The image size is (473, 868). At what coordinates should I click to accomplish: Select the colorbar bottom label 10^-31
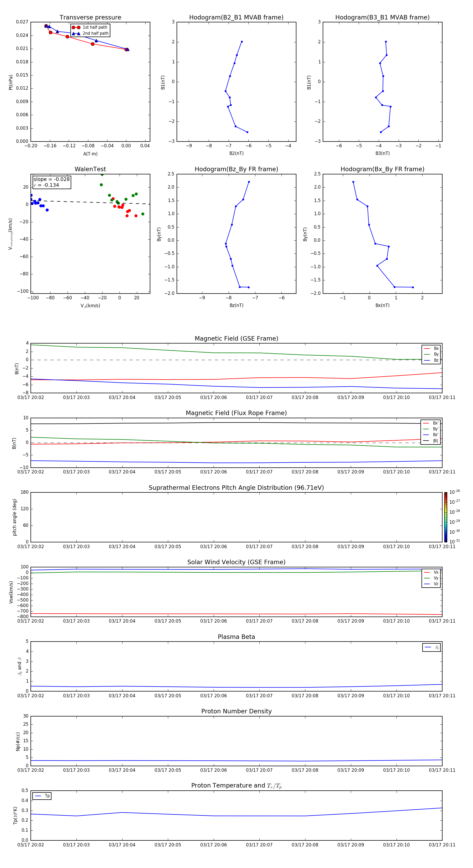(x=455, y=542)
